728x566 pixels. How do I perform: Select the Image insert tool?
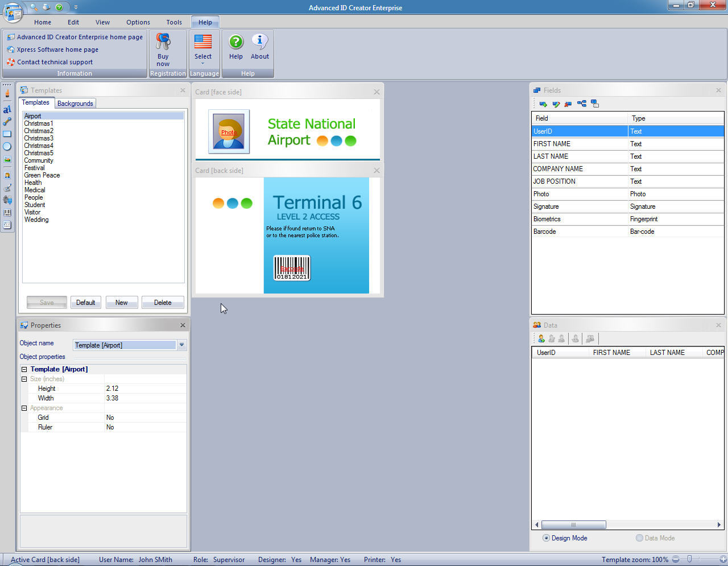click(x=7, y=160)
